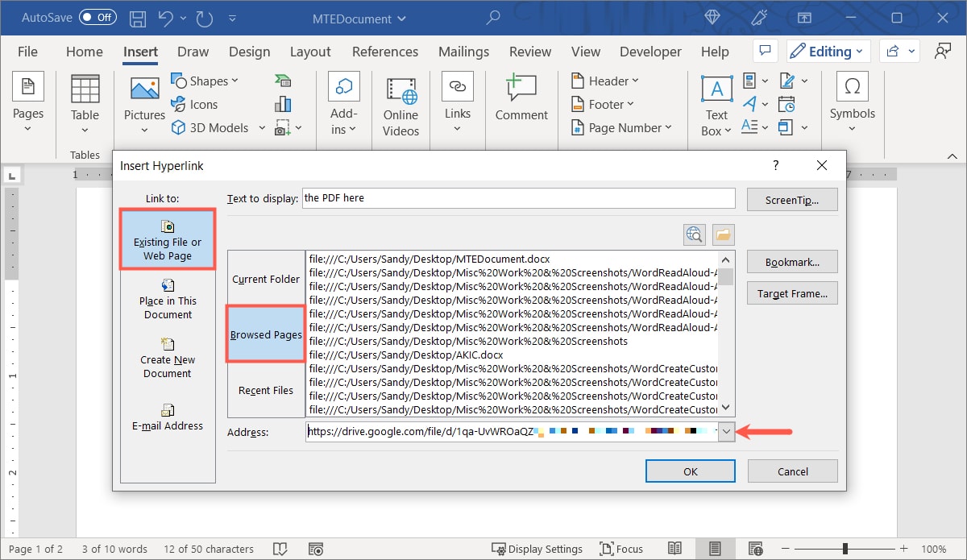Toggle AutoSave on

coord(97,17)
